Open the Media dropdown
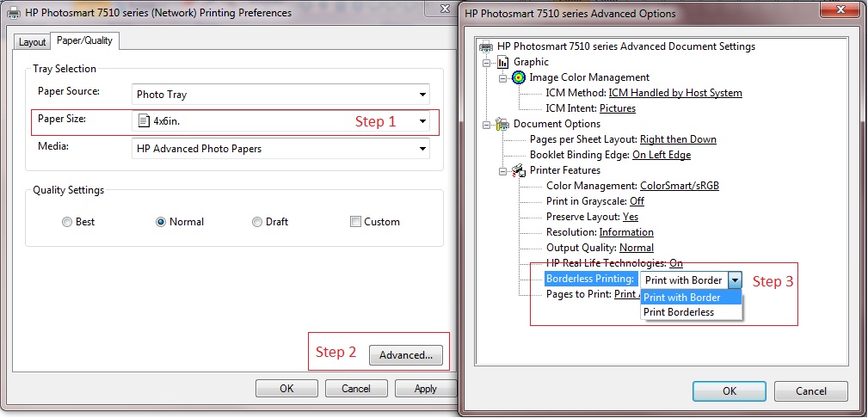Screen dimensions: 868x418 coord(422,149)
